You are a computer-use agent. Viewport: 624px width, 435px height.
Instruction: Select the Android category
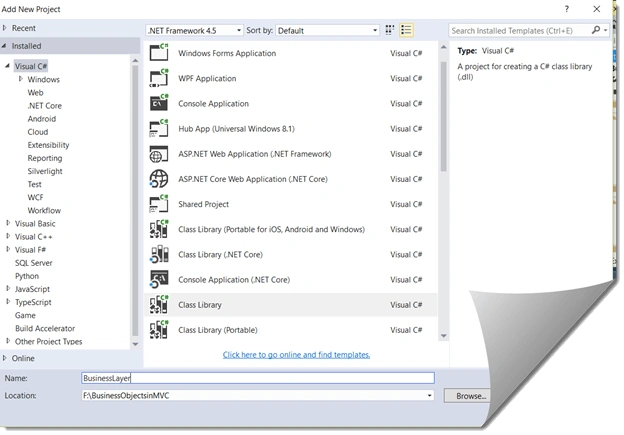42,119
